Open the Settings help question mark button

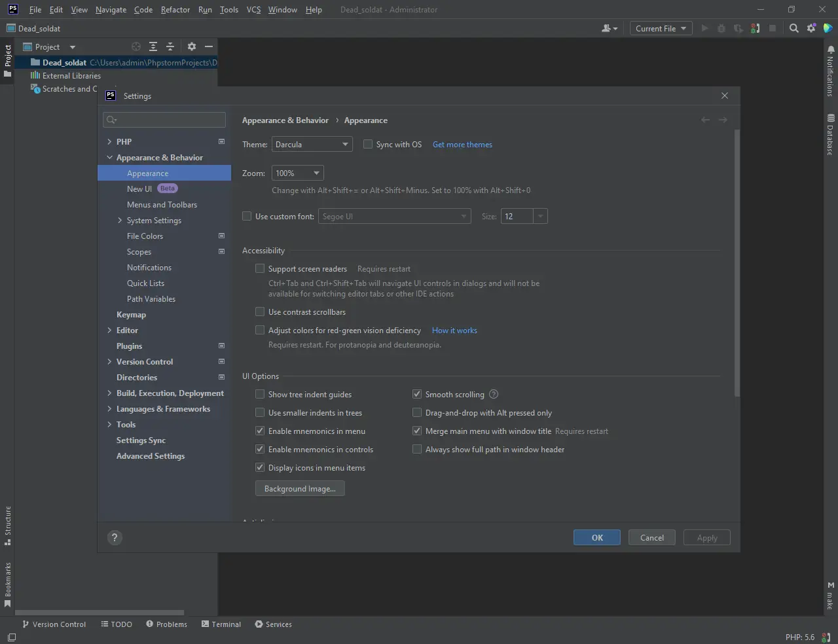click(x=115, y=538)
